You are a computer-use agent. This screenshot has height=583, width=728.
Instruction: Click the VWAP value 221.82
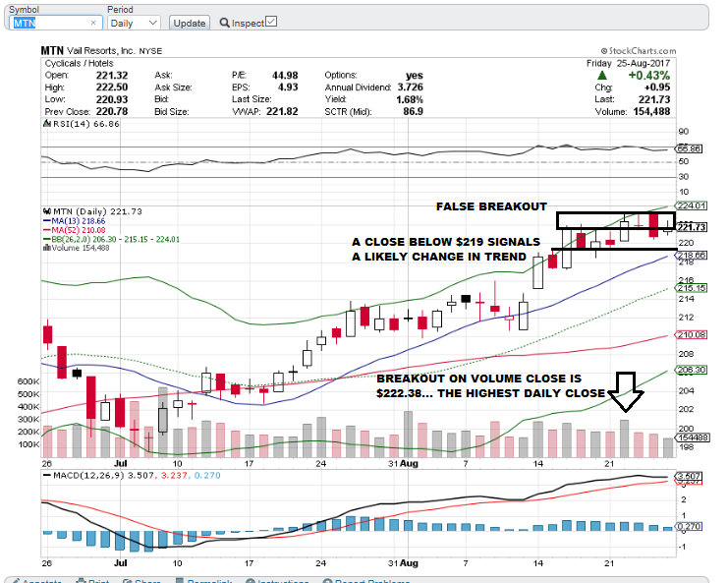click(282, 111)
